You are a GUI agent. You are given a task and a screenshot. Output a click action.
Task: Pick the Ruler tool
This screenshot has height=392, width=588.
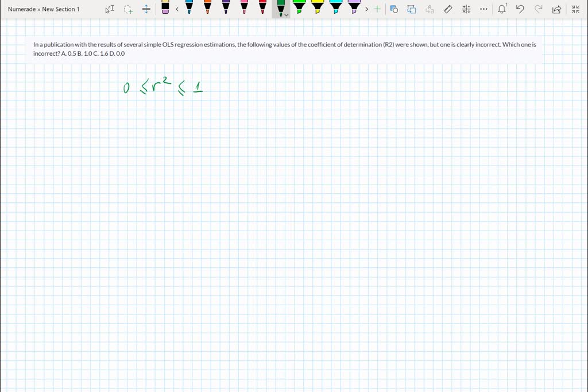448,9
